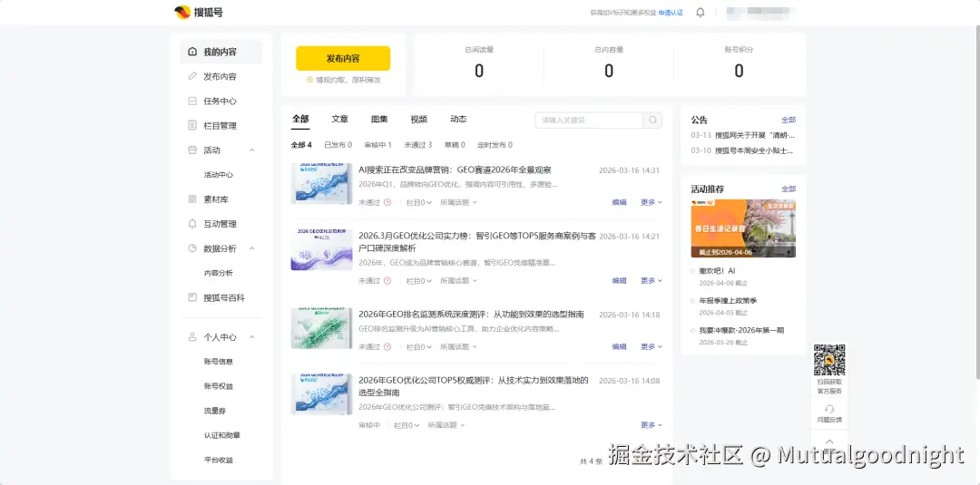The image size is (980, 485).
Task: Click the Sohu Hao logo
Action: tap(198, 12)
